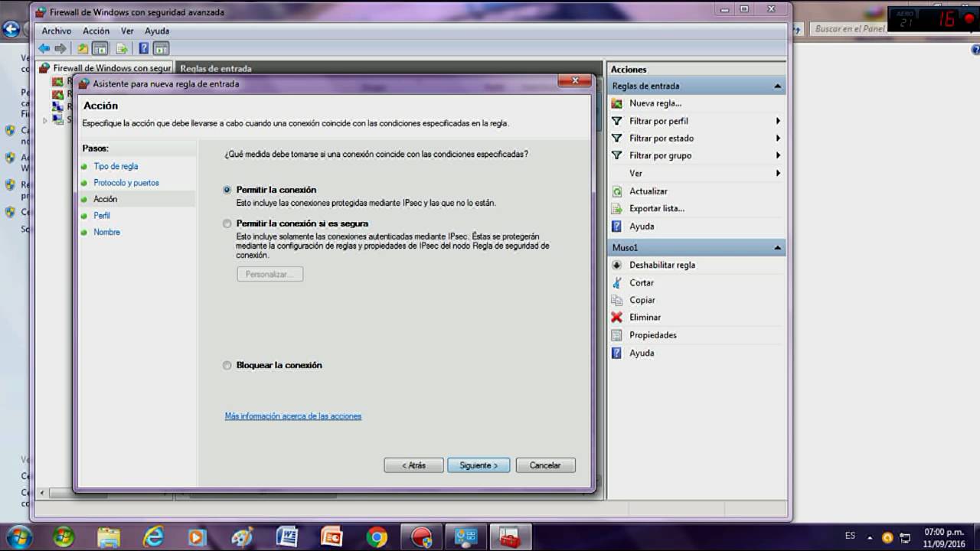Open PowerPoint from the taskbar
Image resolution: width=980 pixels, height=551 pixels.
[x=332, y=537]
